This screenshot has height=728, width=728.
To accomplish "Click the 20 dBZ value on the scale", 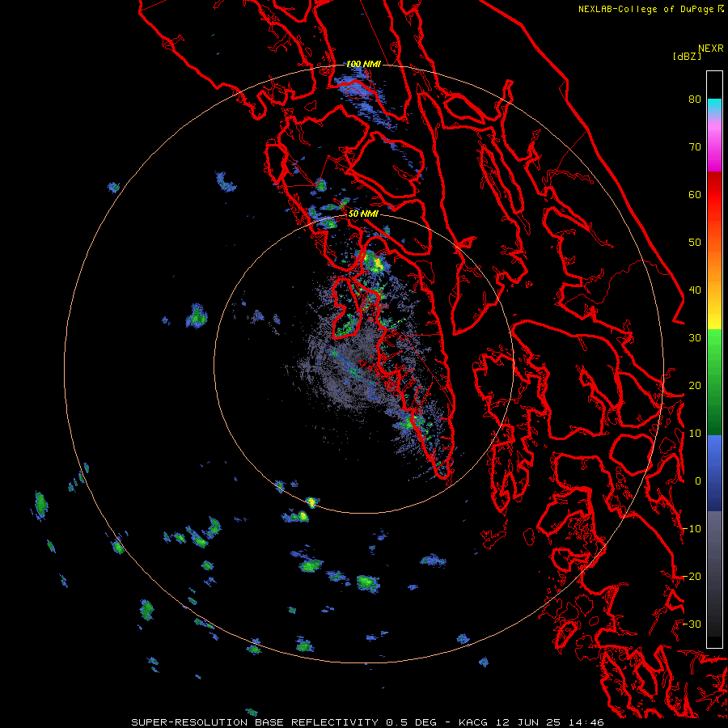I will pyautogui.click(x=695, y=385).
